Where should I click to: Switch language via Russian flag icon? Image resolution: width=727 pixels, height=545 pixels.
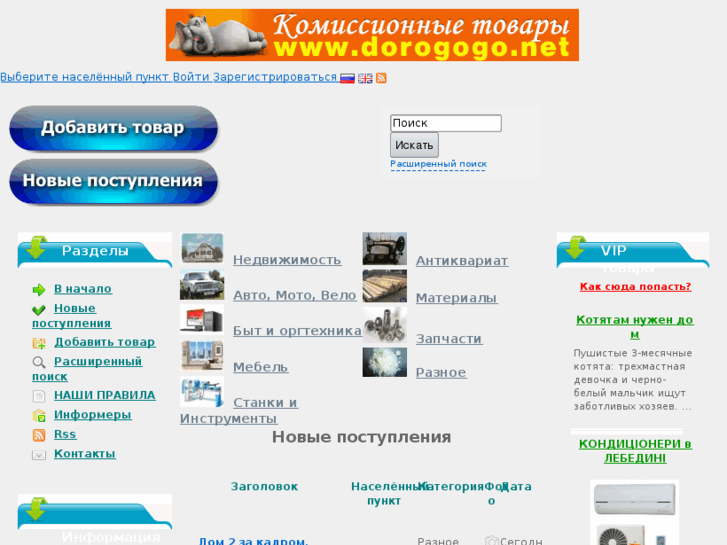coord(347,78)
